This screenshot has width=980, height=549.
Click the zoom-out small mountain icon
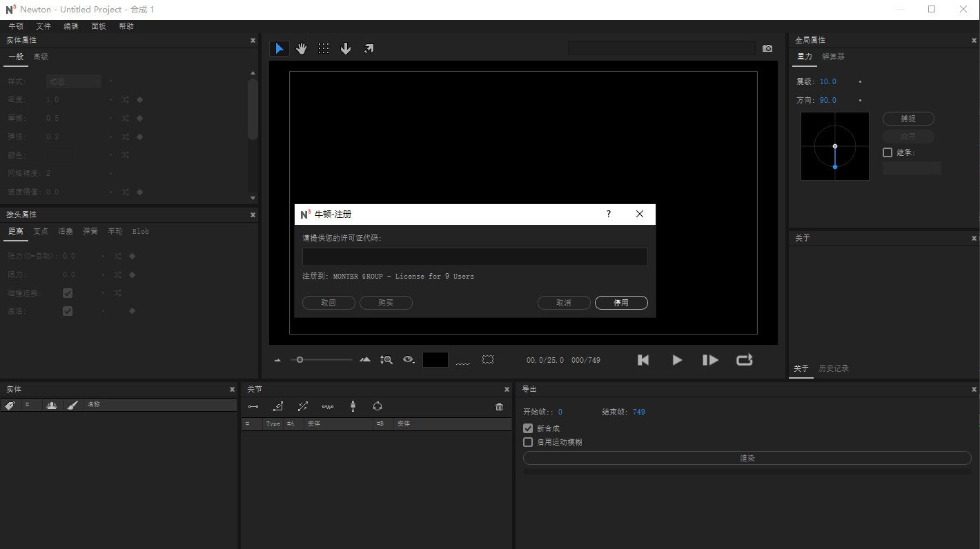coord(277,360)
